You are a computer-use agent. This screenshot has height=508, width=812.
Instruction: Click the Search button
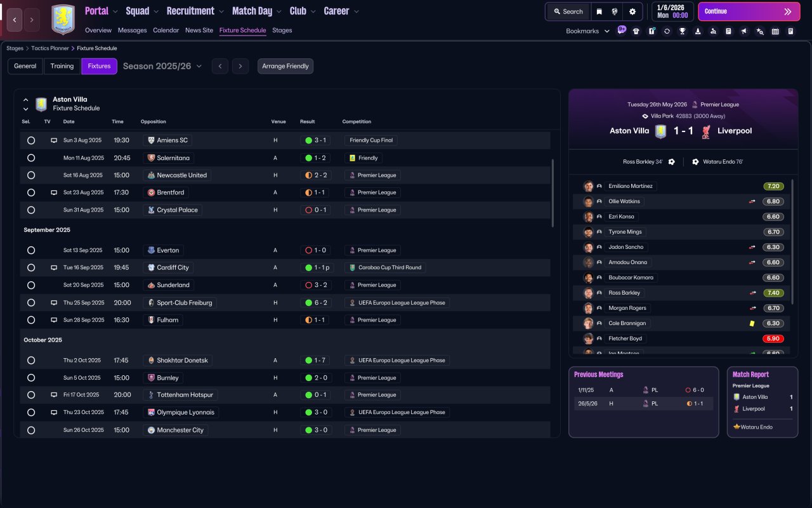[x=568, y=11]
